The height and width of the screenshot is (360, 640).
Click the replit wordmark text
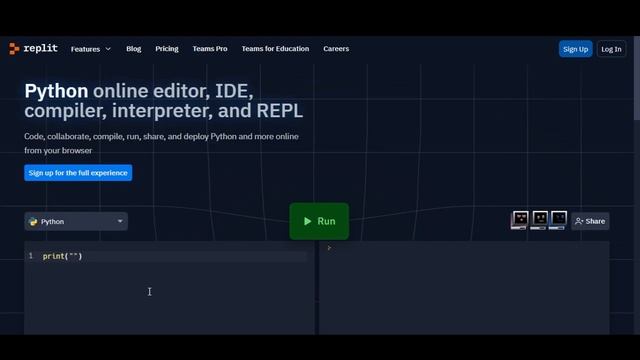point(40,48)
